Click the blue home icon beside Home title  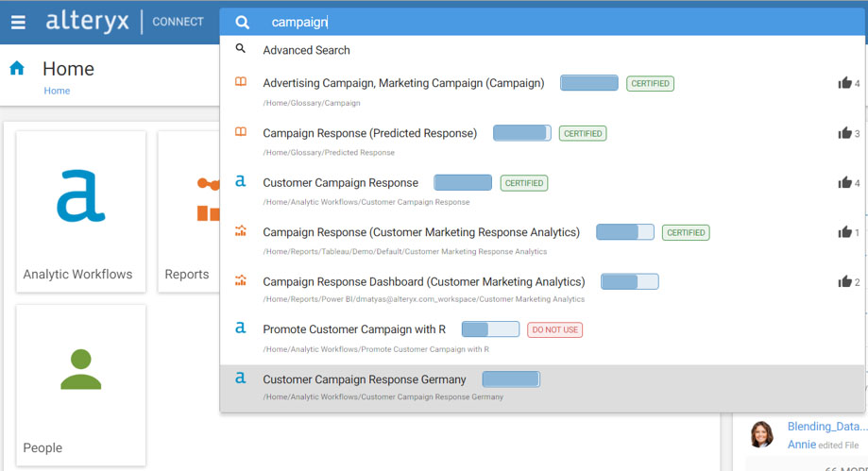coord(17,68)
